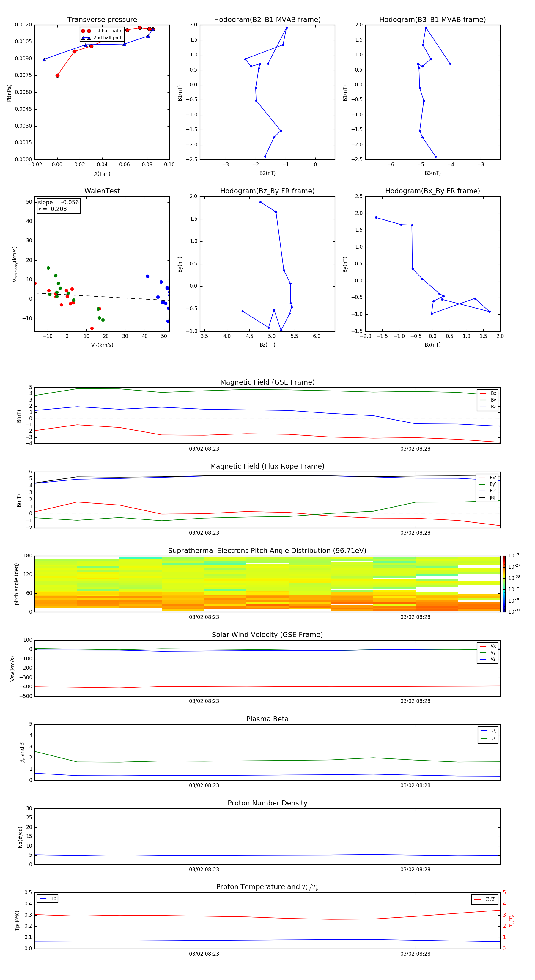This screenshot has width=535, height=980.
Task: Click the "Vsw(km/s)" y-axis label
Action: [x=12, y=668]
